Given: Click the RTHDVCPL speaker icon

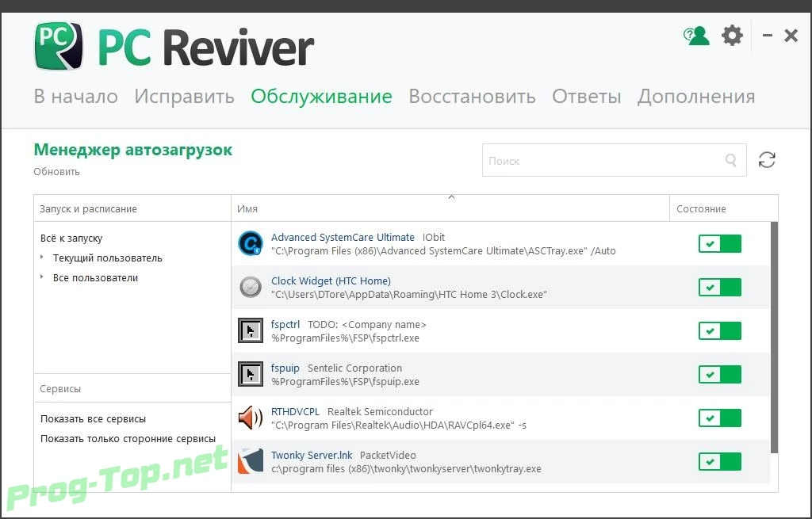Looking at the screenshot, I should point(251,418).
